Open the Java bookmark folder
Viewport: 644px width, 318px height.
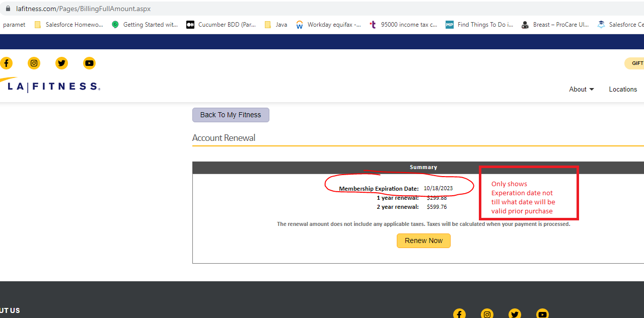click(x=276, y=25)
